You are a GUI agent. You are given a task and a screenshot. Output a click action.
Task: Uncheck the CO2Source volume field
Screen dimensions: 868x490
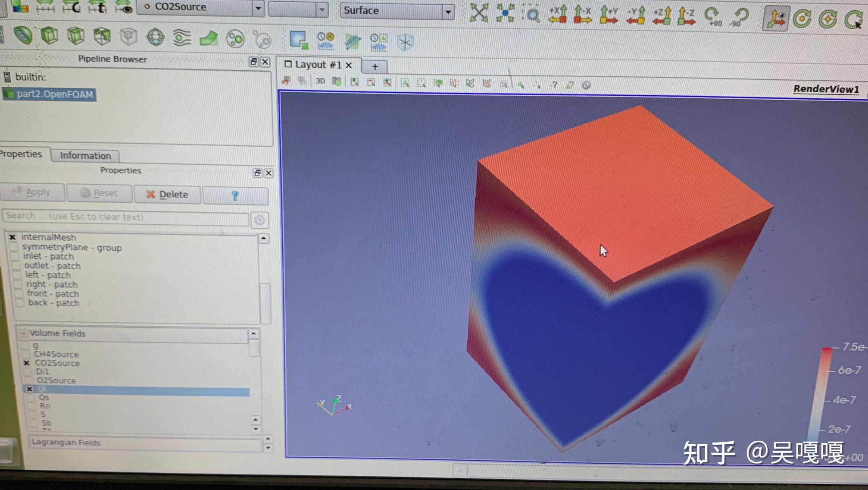pyautogui.click(x=27, y=363)
